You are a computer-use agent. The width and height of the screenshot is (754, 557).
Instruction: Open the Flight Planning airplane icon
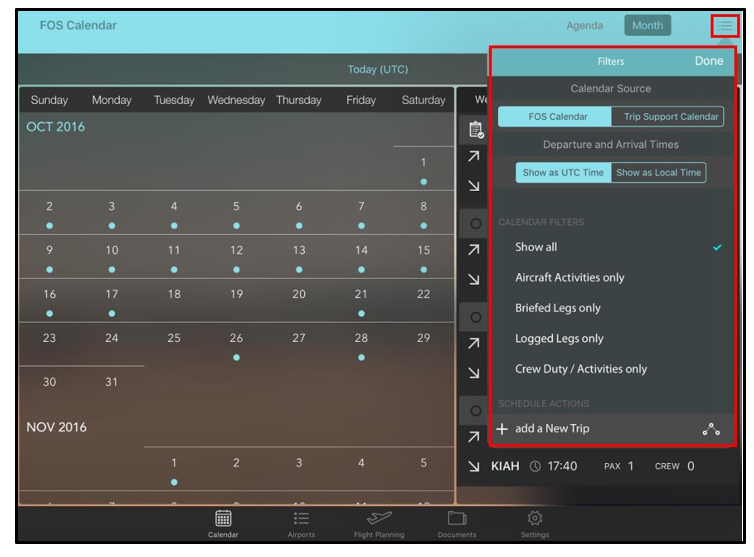379,518
